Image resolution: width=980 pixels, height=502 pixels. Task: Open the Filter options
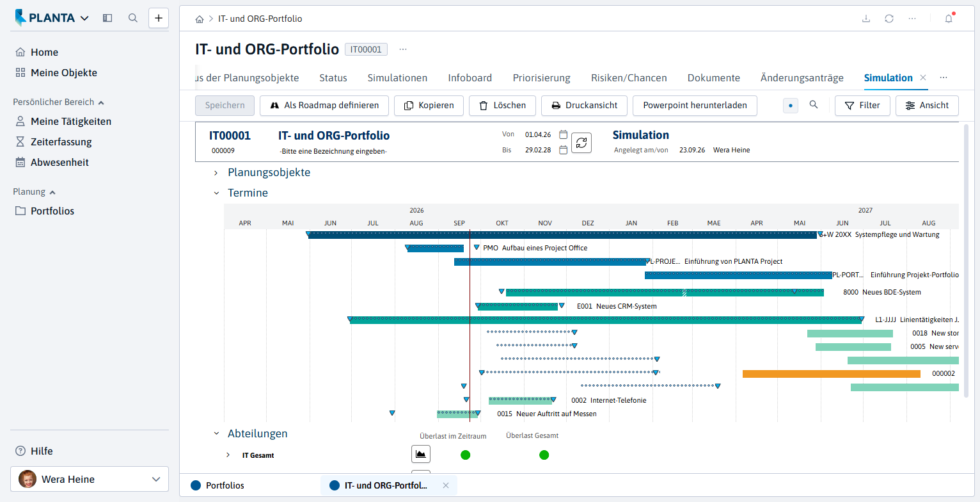(x=862, y=106)
